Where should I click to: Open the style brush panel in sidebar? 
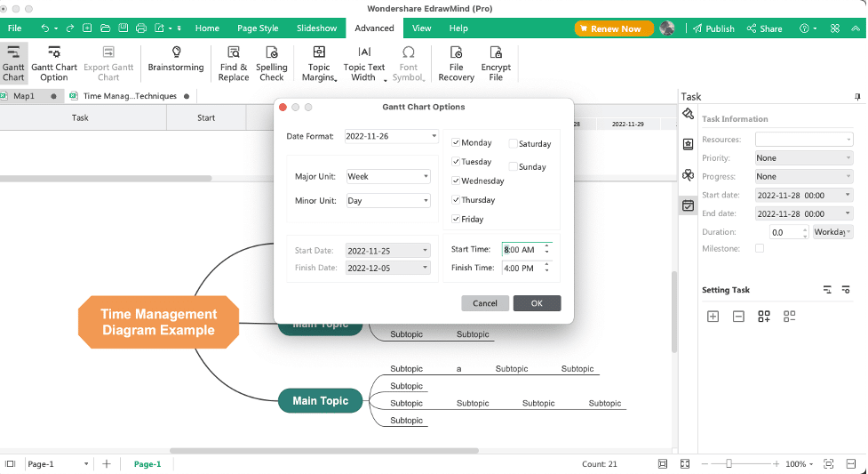(x=688, y=114)
